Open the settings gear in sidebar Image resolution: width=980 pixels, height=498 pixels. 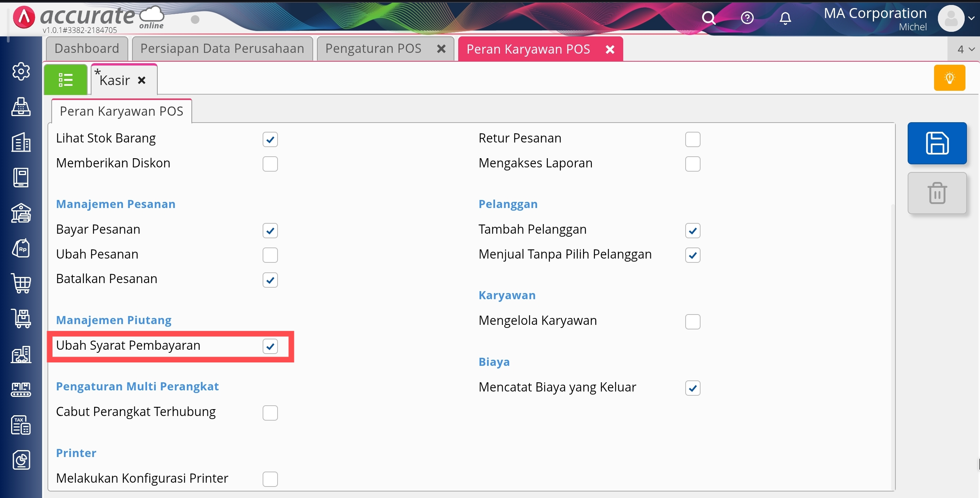coord(21,71)
